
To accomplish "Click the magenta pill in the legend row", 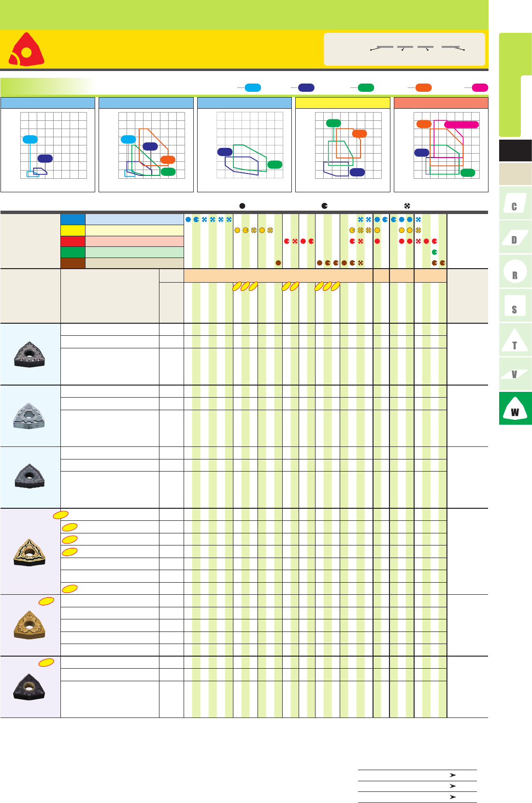I will tap(480, 87).
